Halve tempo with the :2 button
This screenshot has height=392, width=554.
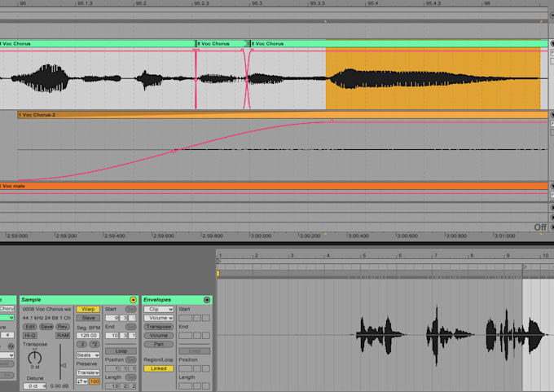coord(82,344)
